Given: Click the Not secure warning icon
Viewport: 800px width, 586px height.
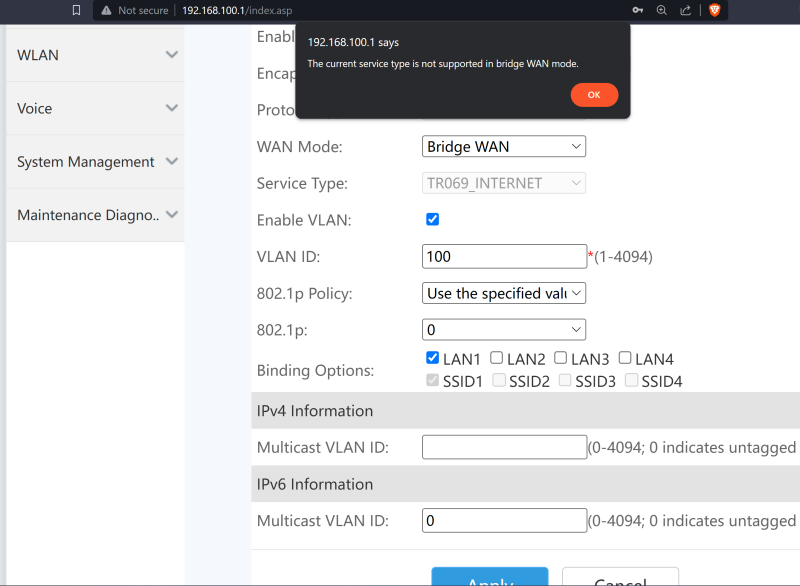Looking at the screenshot, I should tap(106, 10).
